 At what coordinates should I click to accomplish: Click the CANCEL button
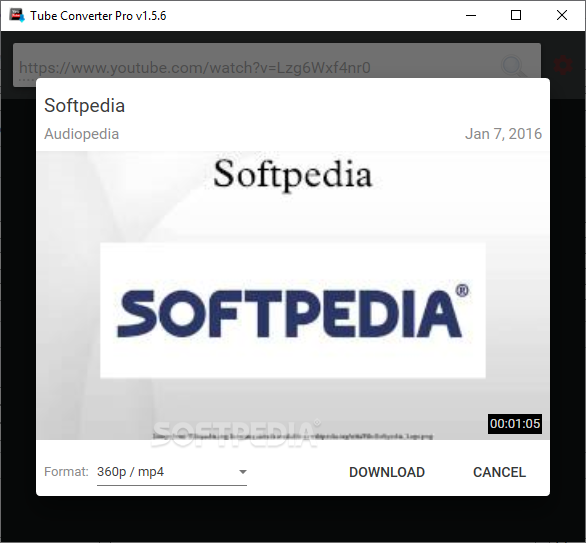click(499, 472)
